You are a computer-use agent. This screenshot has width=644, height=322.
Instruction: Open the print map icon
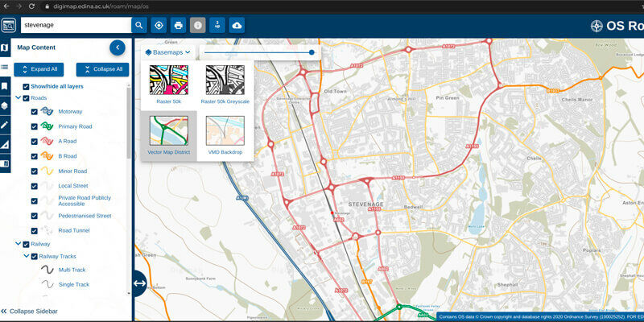[178, 26]
